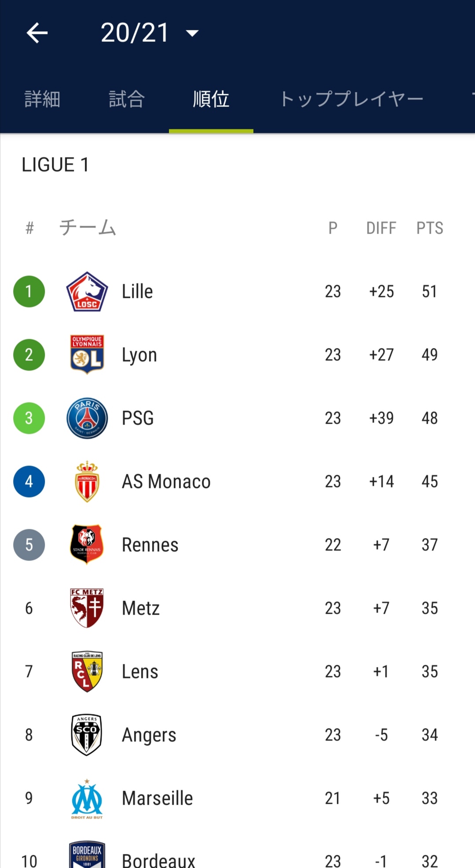Image resolution: width=475 pixels, height=868 pixels.
Task: Tap the LIGUE 1 league heading
Action: click(55, 165)
